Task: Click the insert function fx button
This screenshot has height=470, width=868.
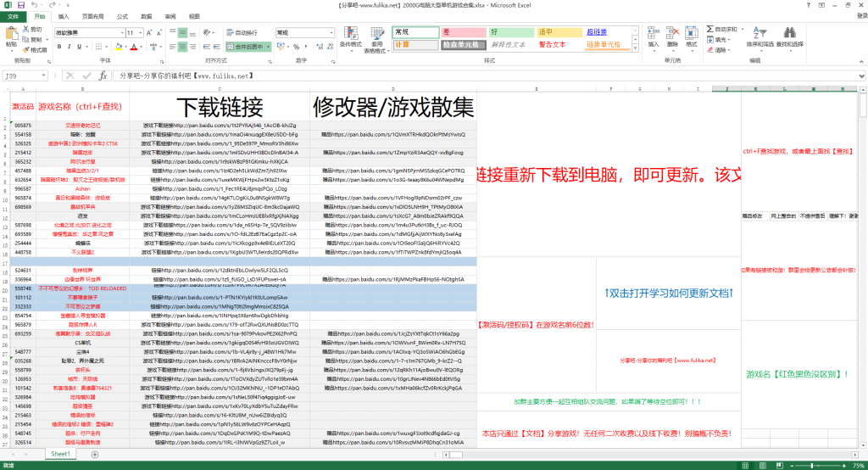Action: 103,76
